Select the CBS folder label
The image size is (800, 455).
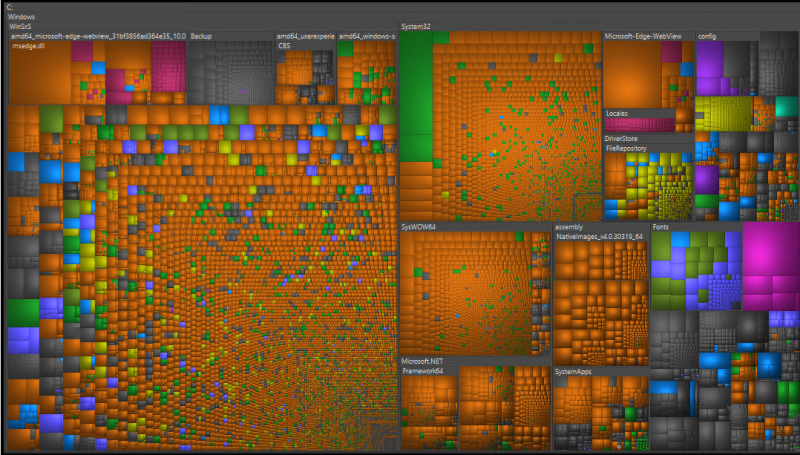284,46
